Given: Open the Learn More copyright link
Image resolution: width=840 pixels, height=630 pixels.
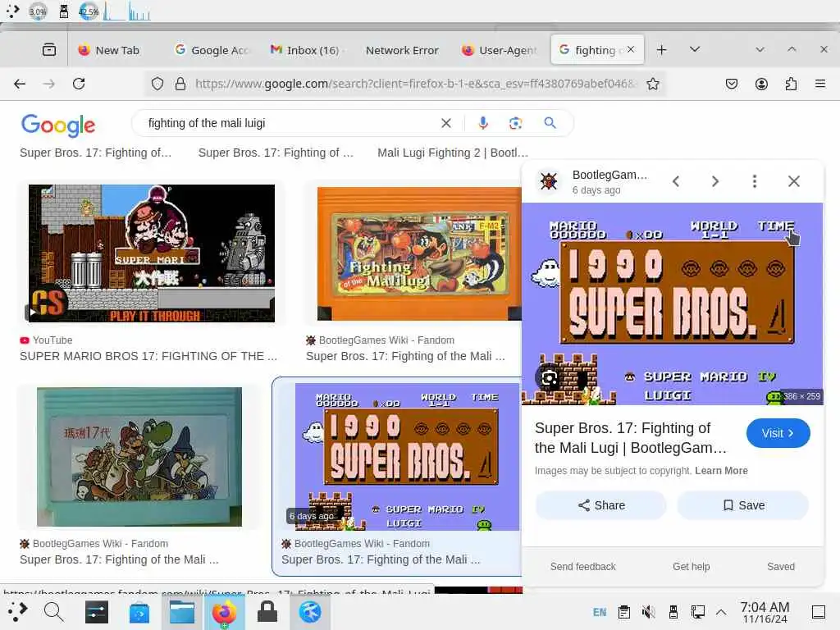Looking at the screenshot, I should (721, 470).
